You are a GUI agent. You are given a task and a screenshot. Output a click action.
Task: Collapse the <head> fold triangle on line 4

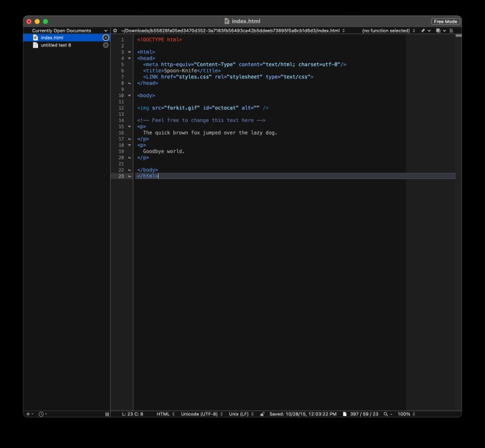(129, 58)
